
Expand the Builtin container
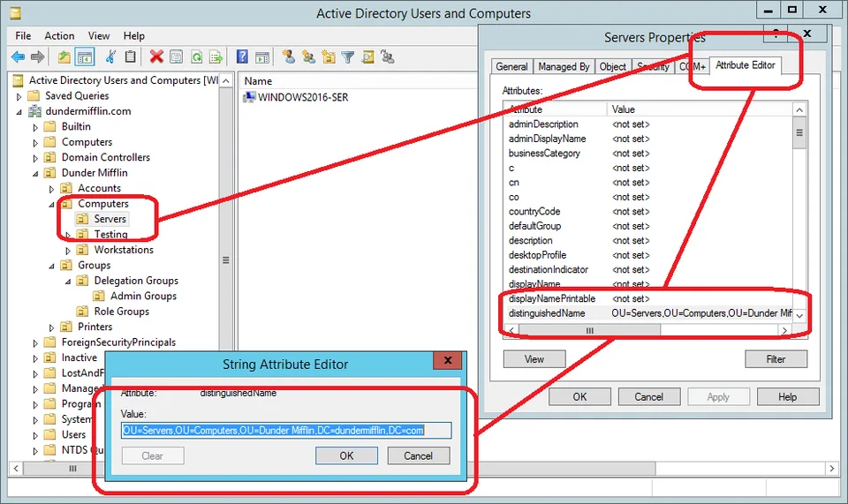coord(35,127)
